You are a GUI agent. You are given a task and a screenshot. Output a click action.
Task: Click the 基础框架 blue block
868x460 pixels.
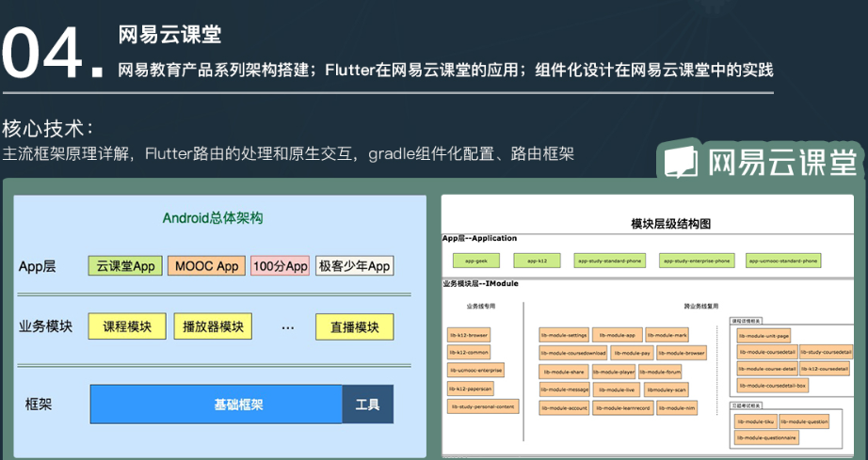click(217, 404)
